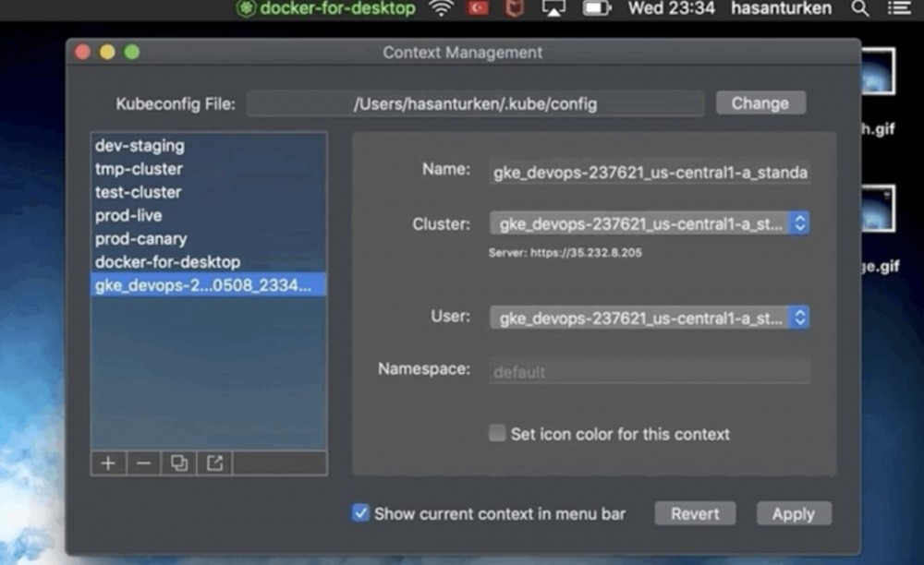The image size is (924, 565).
Task: Click the context Name field
Action: pyautogui.click(x=650, y=172)
